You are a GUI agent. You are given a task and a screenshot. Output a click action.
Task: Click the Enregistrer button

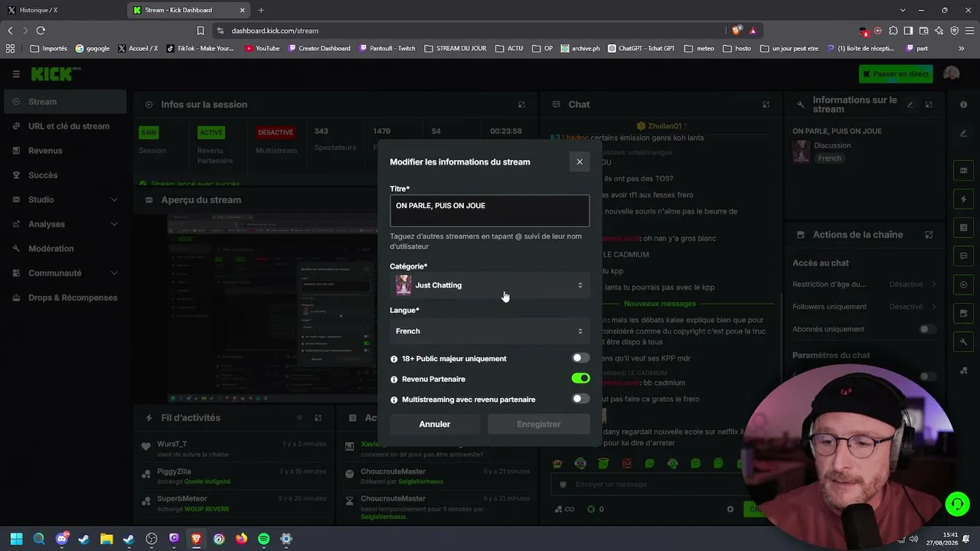tap(539, 424)
